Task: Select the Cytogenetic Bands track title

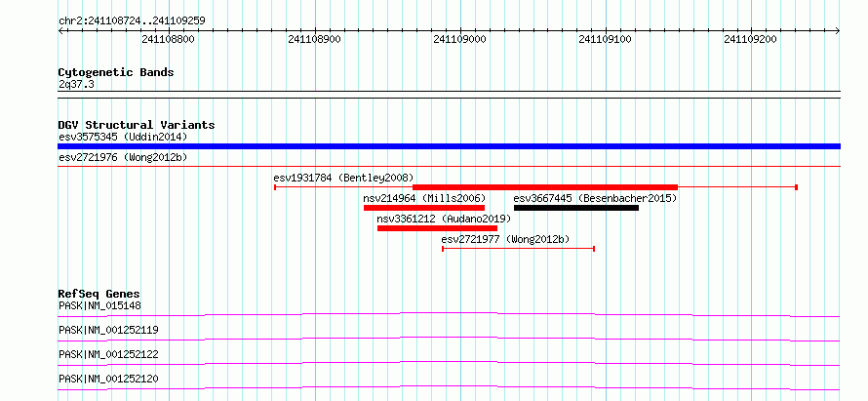Action: click(116, 72)
